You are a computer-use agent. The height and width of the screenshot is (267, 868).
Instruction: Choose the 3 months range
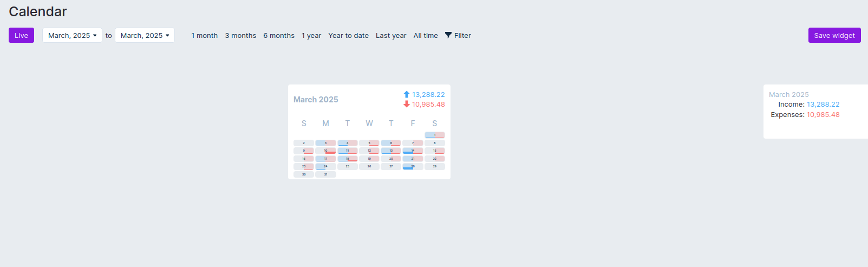point(240,35)
